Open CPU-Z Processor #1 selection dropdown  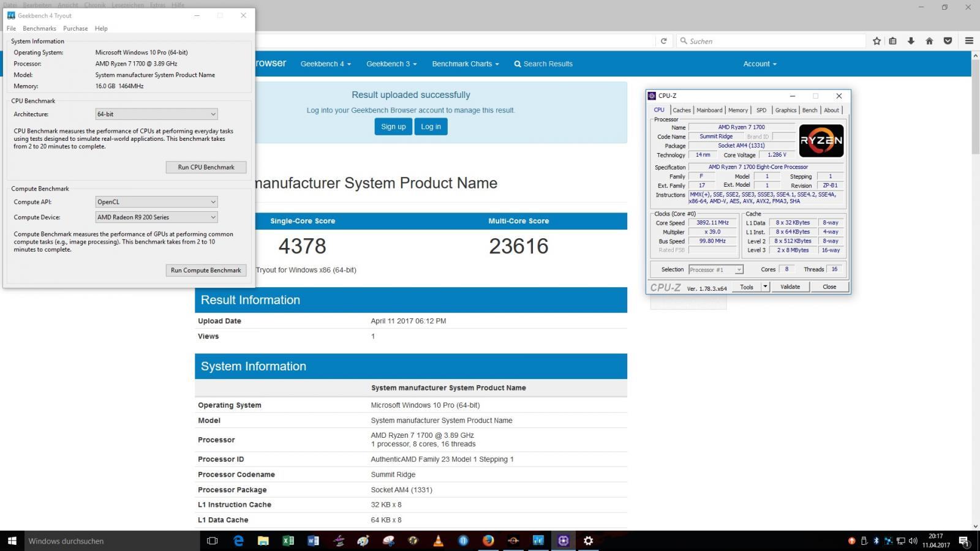click(715, 269)
